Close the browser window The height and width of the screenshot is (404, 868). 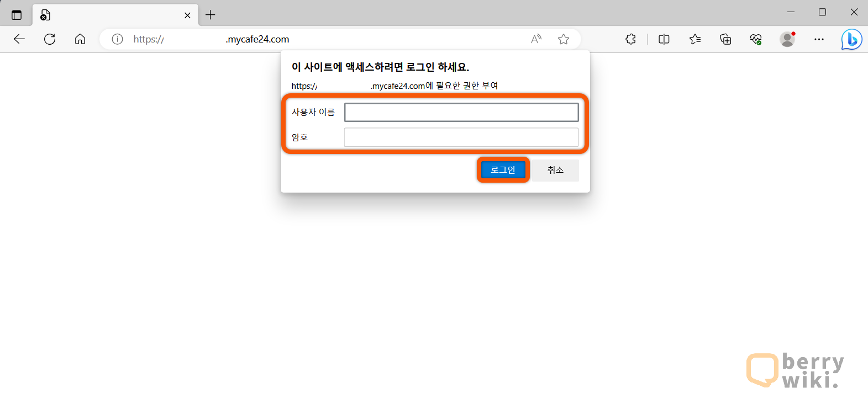click(x=854, y=12)
